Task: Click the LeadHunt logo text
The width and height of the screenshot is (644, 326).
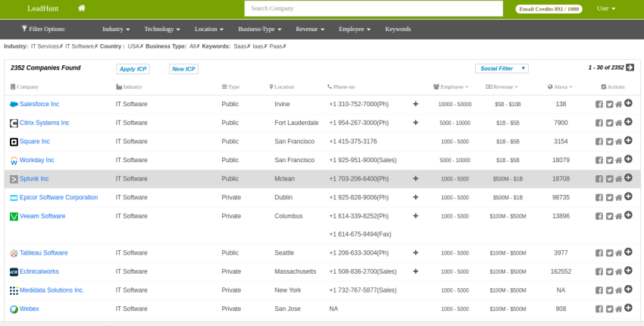Action: point(42,8)
